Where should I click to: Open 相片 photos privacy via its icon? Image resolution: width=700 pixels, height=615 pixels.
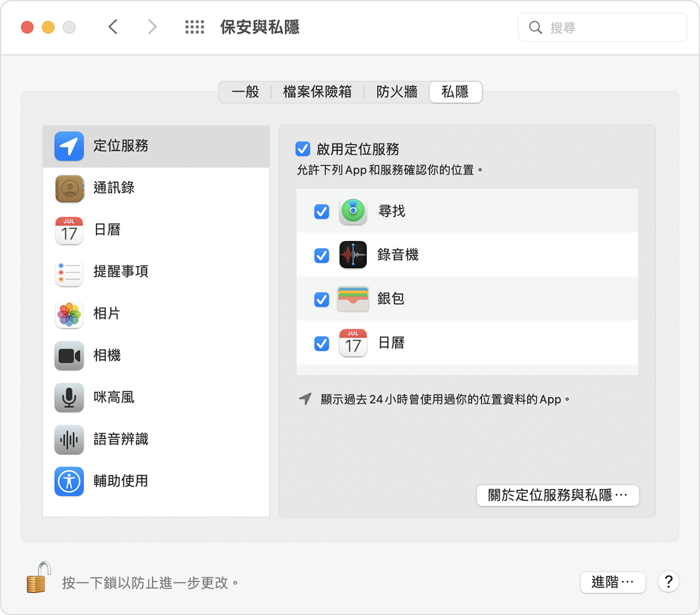69,314
